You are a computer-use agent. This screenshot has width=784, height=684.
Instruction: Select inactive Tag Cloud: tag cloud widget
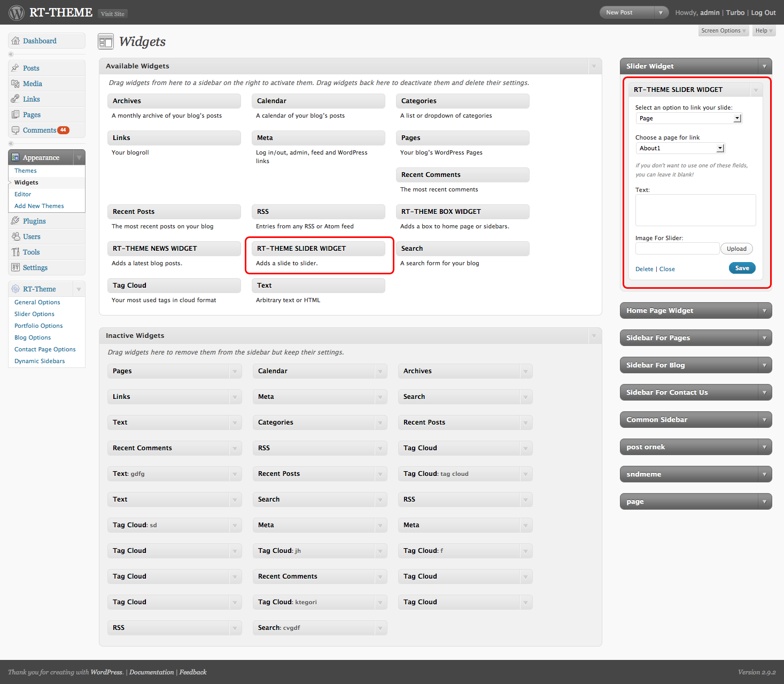pyautogui.click(x=465, y=474)
